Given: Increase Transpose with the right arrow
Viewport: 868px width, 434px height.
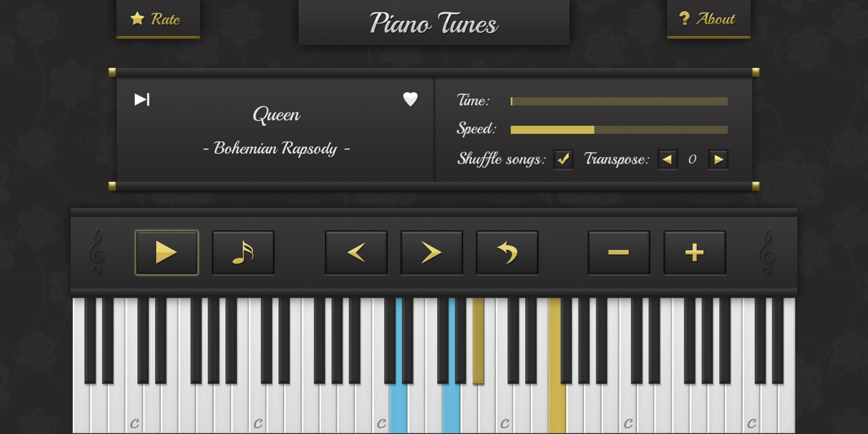Looking at the screenshot, I should [x=719, y=160].
